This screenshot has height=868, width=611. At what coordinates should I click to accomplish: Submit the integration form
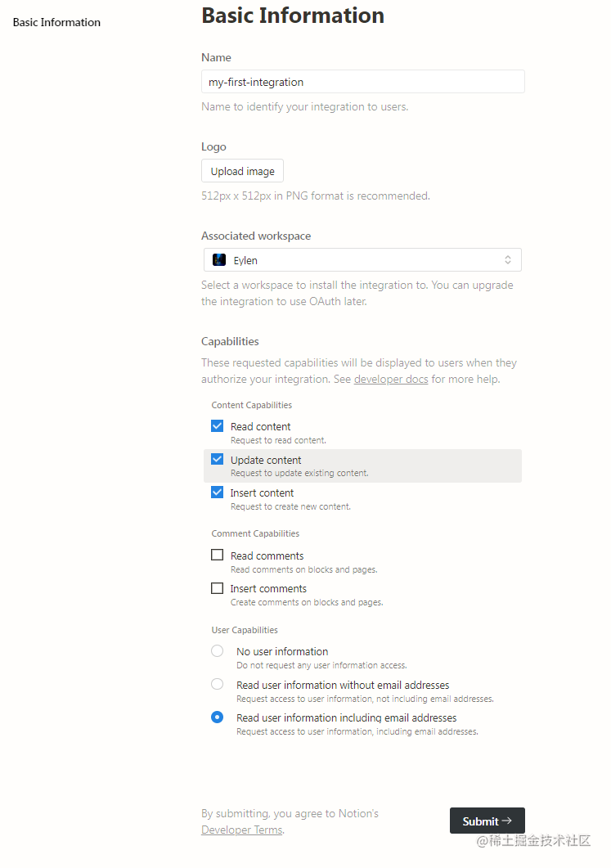tap(487, 821)
